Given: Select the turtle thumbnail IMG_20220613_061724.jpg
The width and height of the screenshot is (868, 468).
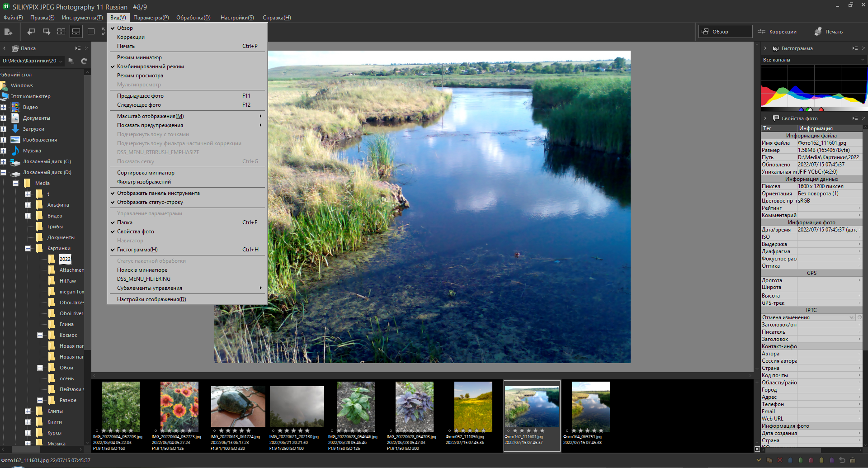Looking at the screenshot, I should pos(238,406).
